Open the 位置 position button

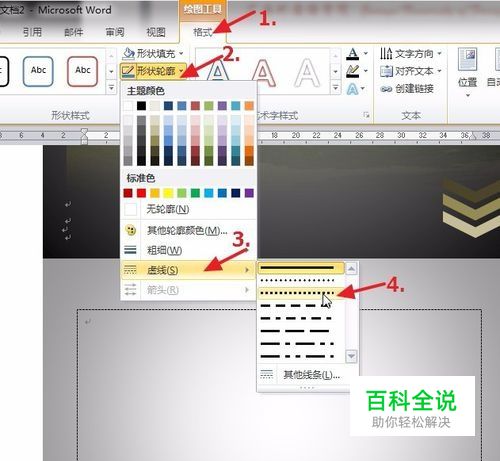467,73
